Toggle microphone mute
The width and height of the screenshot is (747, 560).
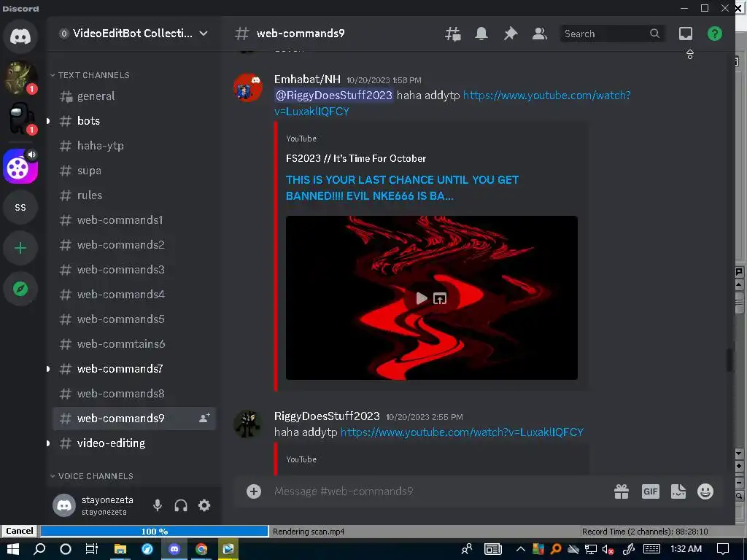click(158, 505)
